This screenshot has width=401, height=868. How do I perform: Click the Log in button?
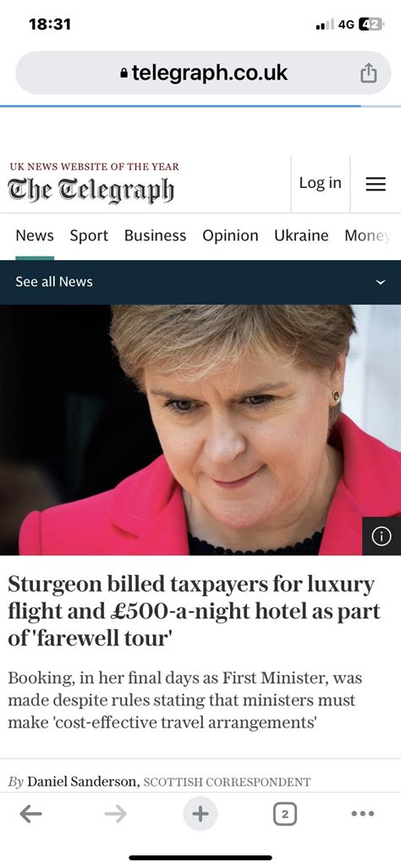[x=321, y=183]
